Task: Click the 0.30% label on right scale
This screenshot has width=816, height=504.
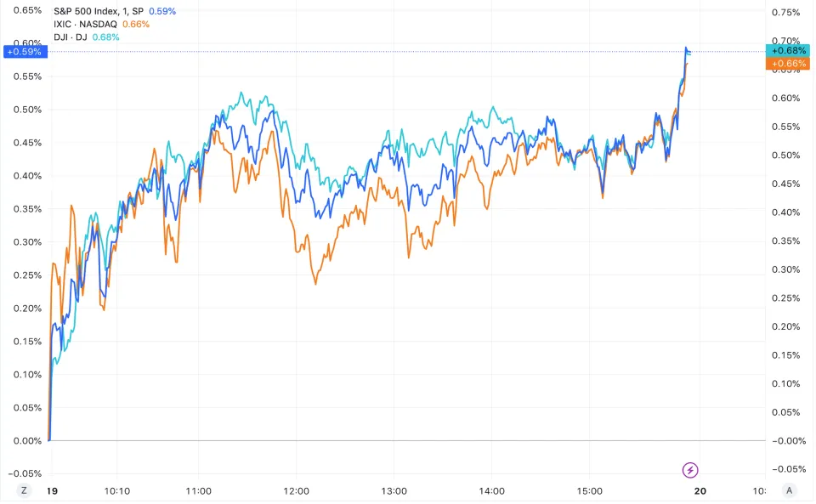Action: point(785,269)
